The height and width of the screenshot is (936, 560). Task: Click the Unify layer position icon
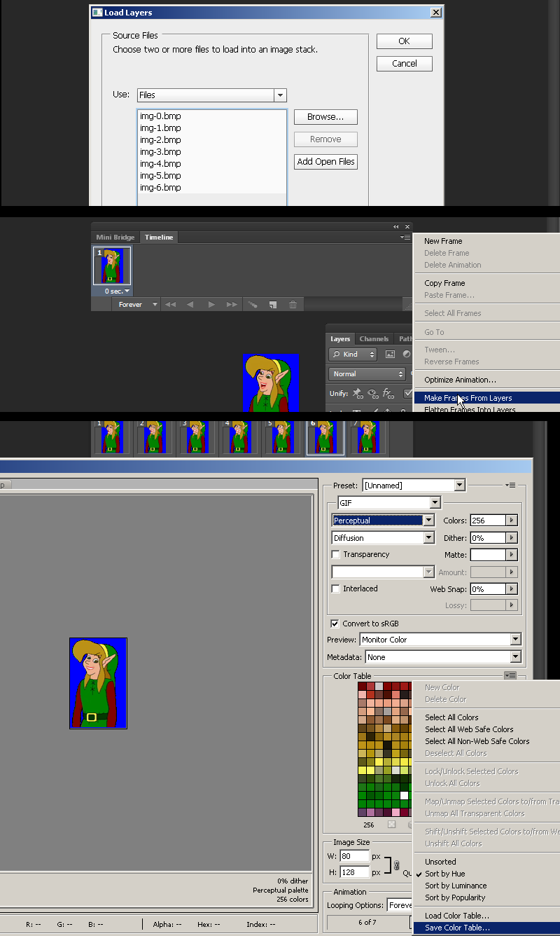click(357, 394)
